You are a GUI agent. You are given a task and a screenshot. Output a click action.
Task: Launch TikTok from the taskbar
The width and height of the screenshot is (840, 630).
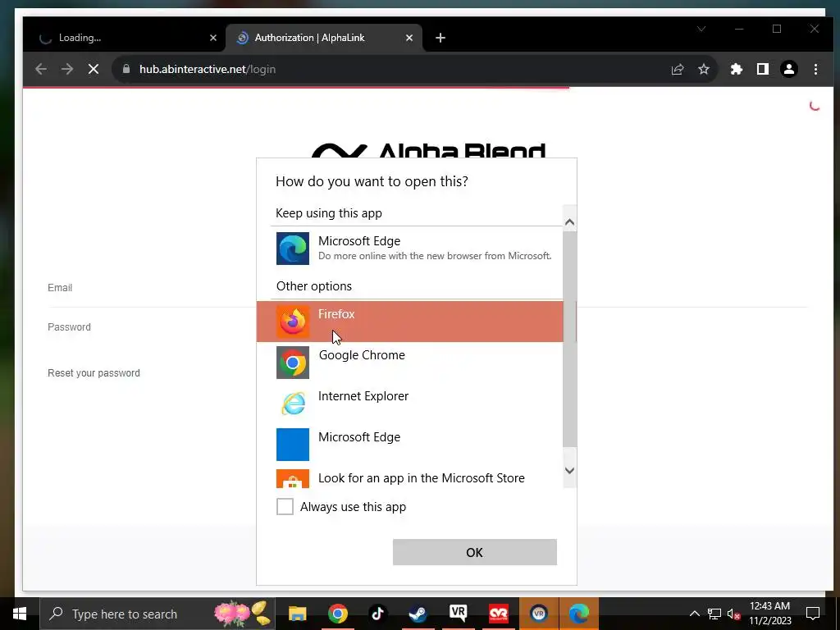(377, 614)
